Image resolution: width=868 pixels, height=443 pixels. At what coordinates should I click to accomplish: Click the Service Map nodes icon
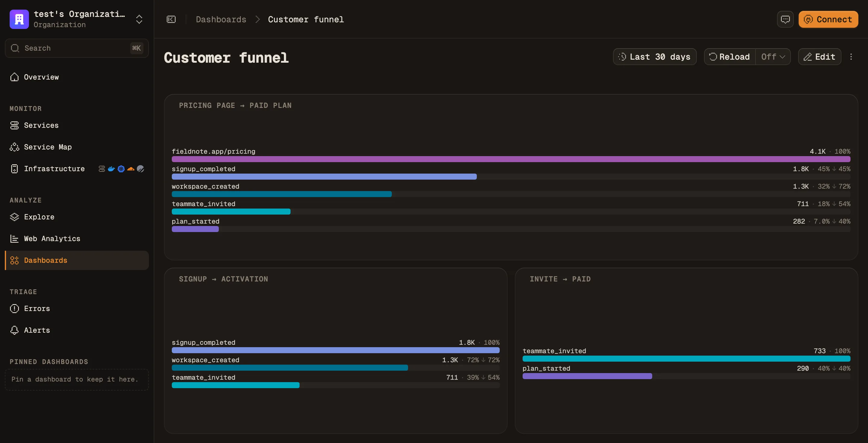coord(14,147)
